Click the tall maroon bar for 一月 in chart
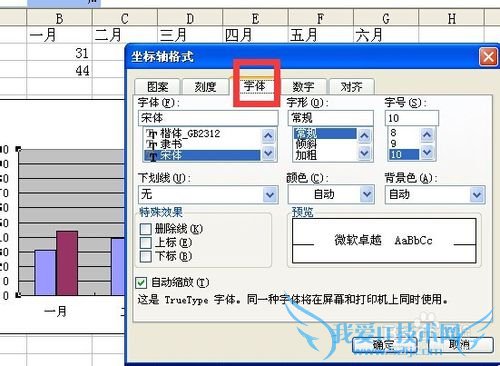Screen dimensions: 500x366 (67, 263)
